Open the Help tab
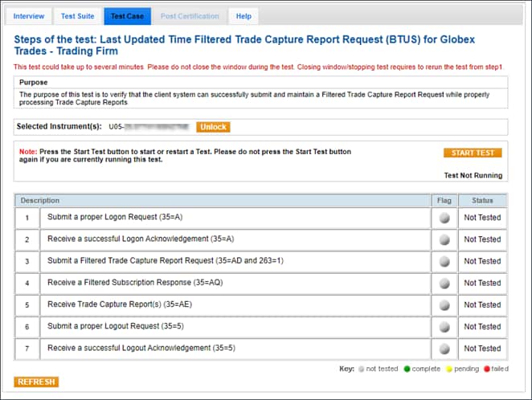Screen dimensions: 532x400 (243, 16)
